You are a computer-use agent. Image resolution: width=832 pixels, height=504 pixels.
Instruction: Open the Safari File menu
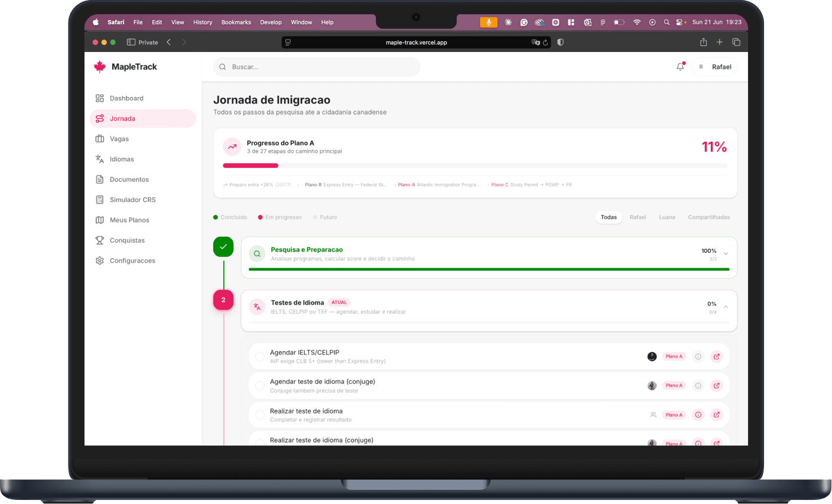pyautogui.click(x=138, y=22)
